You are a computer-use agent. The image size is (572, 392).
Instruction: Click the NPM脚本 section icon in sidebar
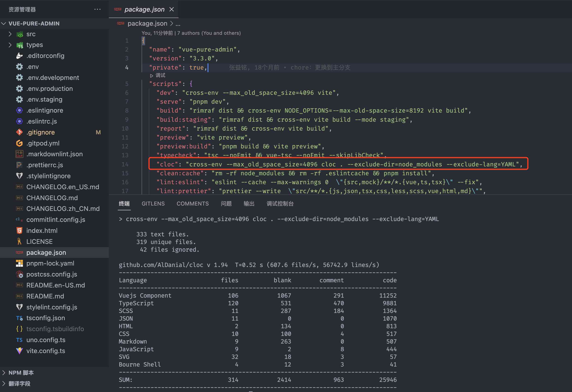pos(5,372)
